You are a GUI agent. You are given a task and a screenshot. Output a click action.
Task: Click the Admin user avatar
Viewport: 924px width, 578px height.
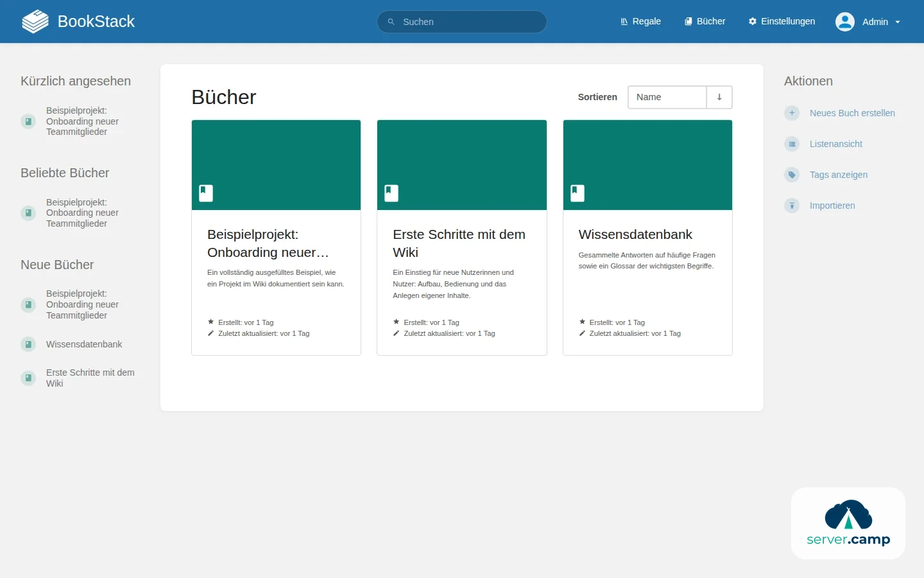click(x=845, y=22)
